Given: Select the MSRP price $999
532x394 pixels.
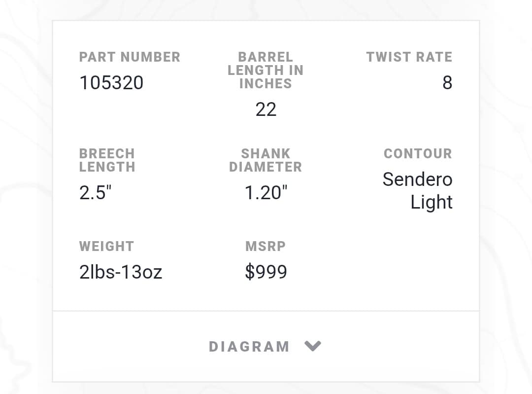Looking at the screenshot, I should [266, 272].
